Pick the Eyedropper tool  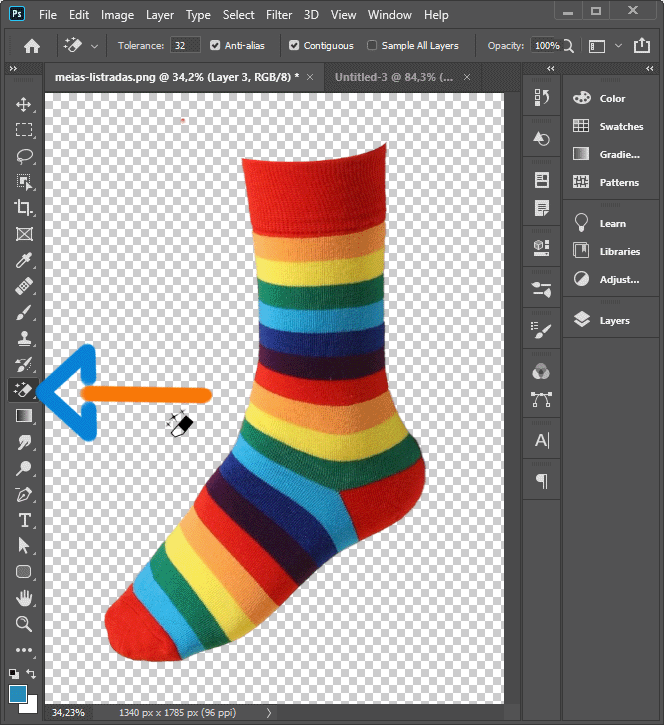click(x=24, y=260)
